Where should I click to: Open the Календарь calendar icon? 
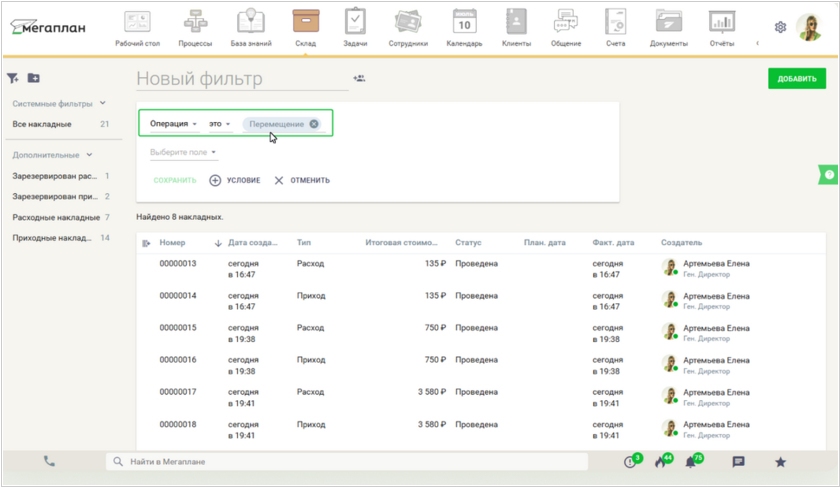click(x=464, y=22)
